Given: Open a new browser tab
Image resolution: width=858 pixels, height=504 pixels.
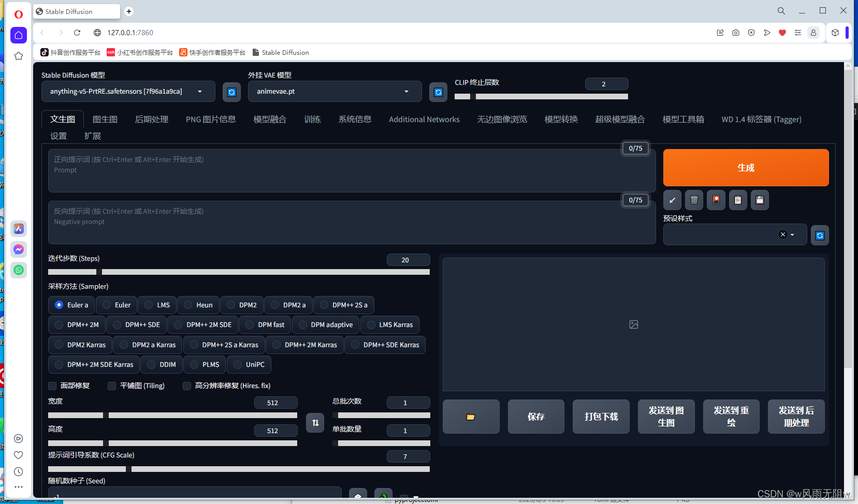Looking at the screenshot, I should [x=129, y=11].
